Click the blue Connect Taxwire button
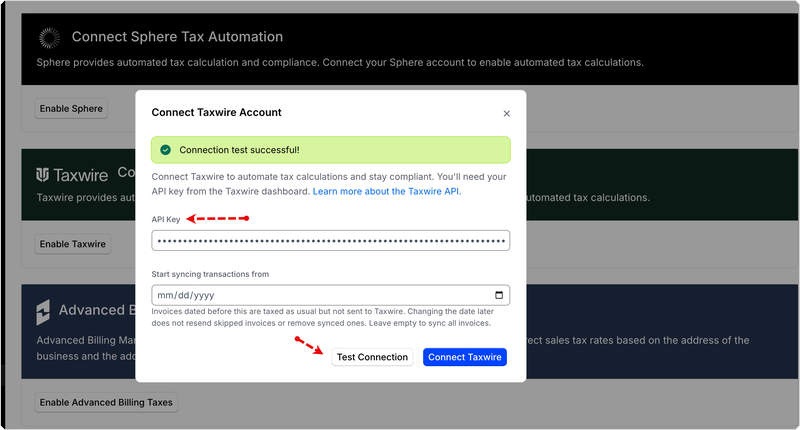Viewport: 800px width, 430px height. click(464, 357)
